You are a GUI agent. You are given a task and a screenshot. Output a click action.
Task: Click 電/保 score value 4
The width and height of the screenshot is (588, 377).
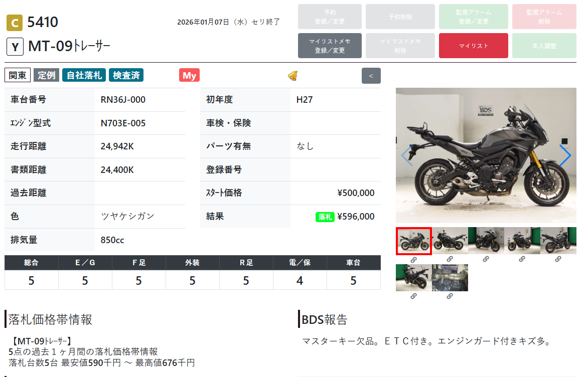[x=300, y=281]
